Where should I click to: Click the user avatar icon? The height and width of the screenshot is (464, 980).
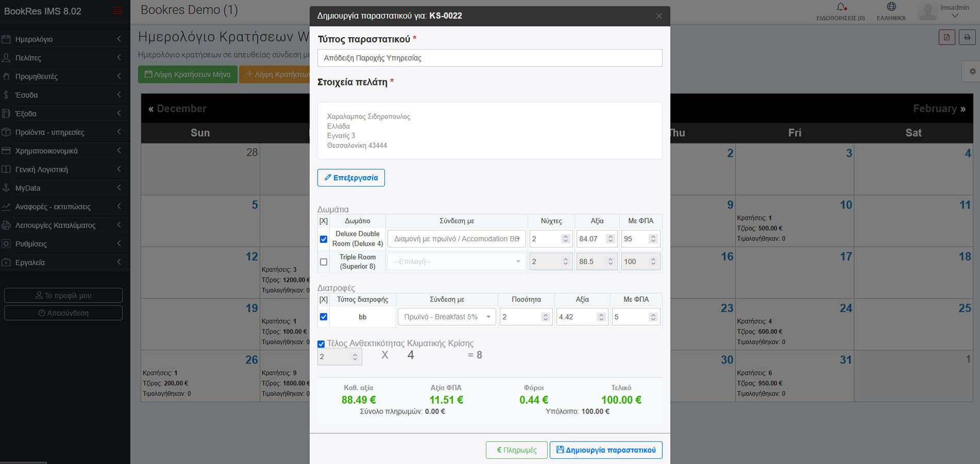point(927,11)
